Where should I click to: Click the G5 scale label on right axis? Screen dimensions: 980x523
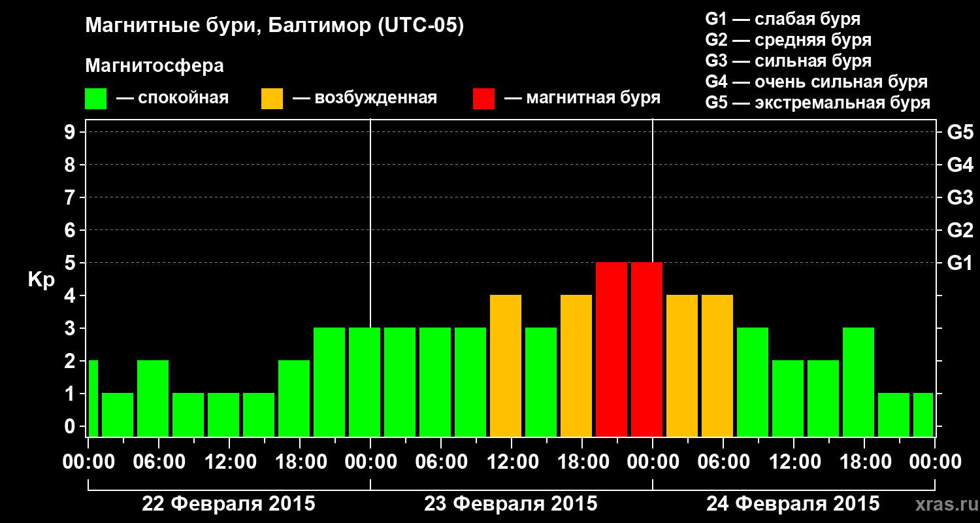960,132
